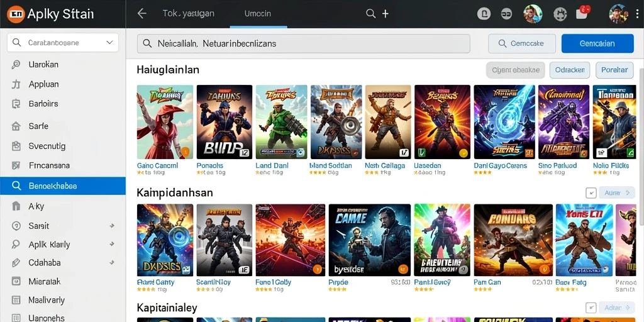Viewport: 644px width, 322px height.
Task: Open the rightmost profile avatar
Action: click(619, 14)
